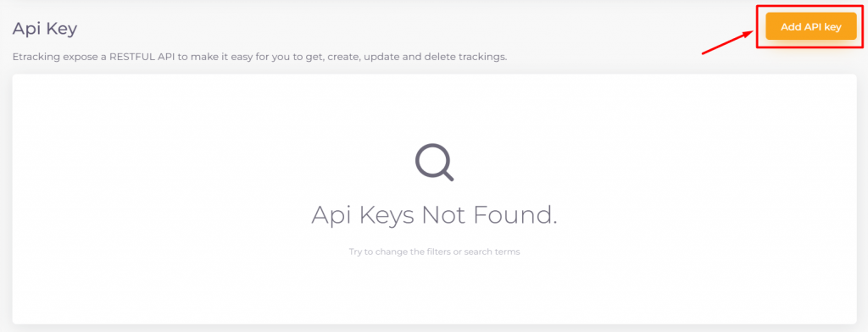Click the red arrow pointing at Add API key

[728, 42]
